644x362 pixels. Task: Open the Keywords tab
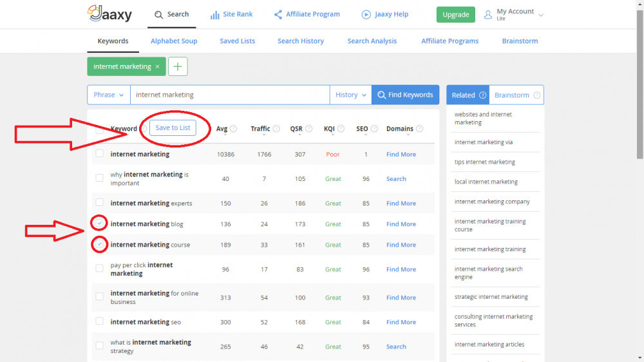pos(113,41)
